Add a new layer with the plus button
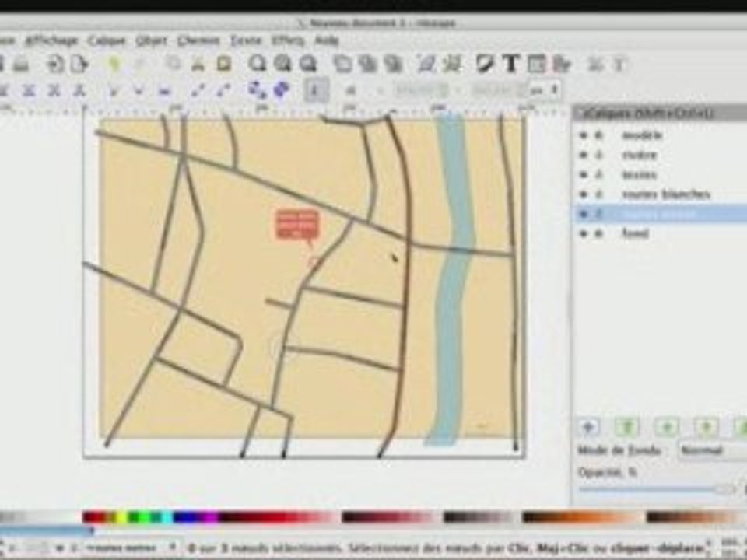This screenshot has height=560, width=747. (588, 427)
